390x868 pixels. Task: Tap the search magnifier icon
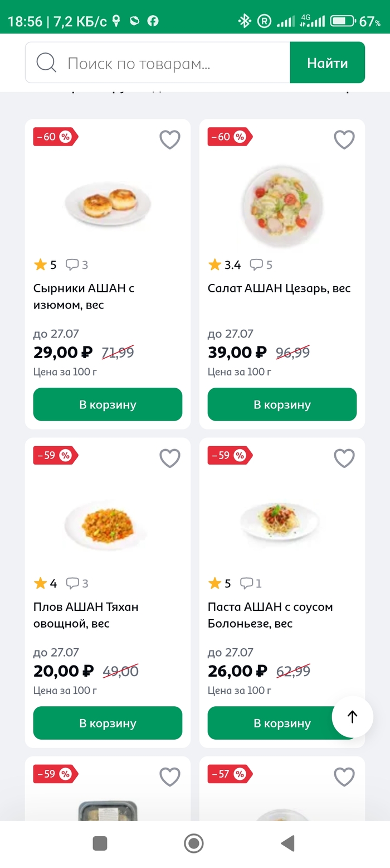(46, 63)
